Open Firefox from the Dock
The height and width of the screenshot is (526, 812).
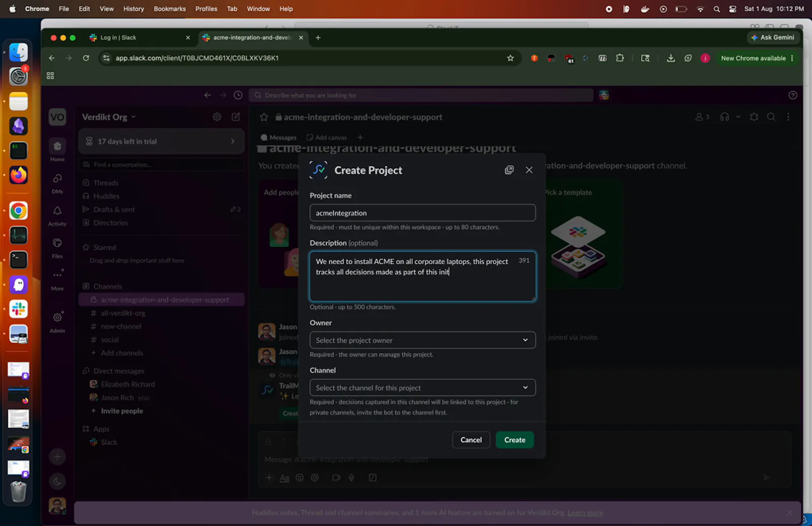(x=19, y=175)
